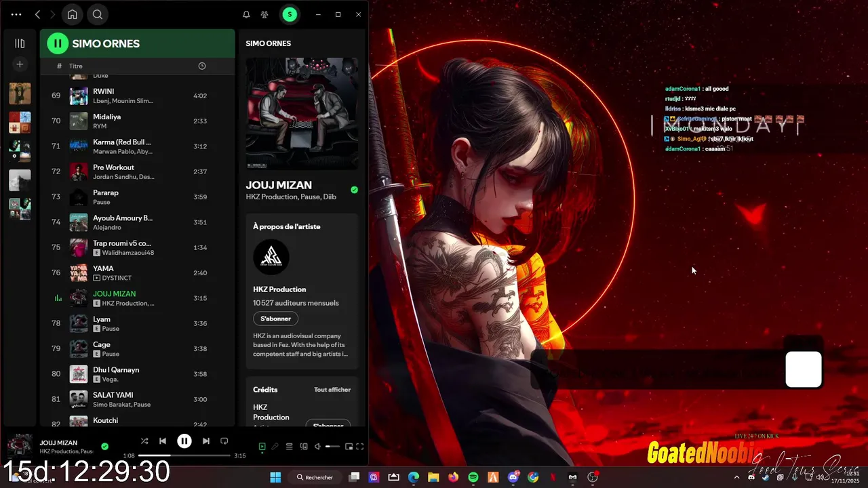Select the Lyam track
Viewport: 868px width, 488px height.
click(138, 323)
